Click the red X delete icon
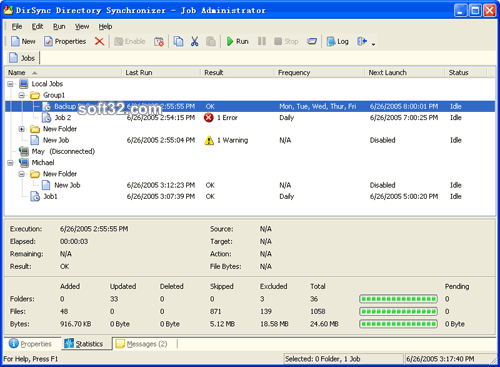The width and height of the screenshot is (500, 367). [99, 41]
